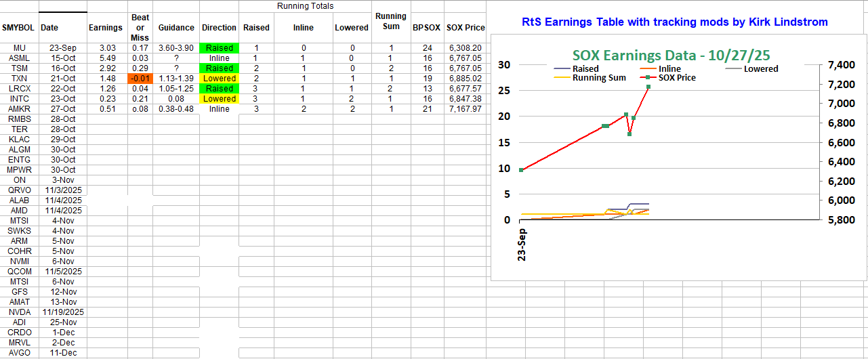
Task: Select the 3.60-3.90 guidance cell
Action: (x=176, y=48)
